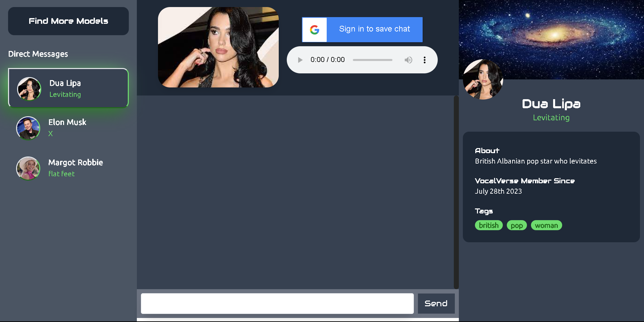Click the Find More Models button
Viewport: 644px width, 322px height.
click(68, 21)
